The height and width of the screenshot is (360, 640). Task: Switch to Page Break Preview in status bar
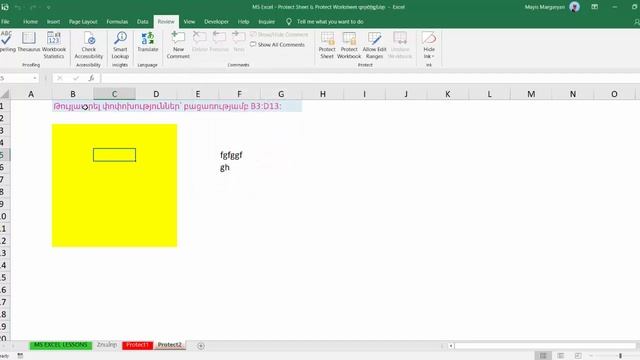point(578,356)
